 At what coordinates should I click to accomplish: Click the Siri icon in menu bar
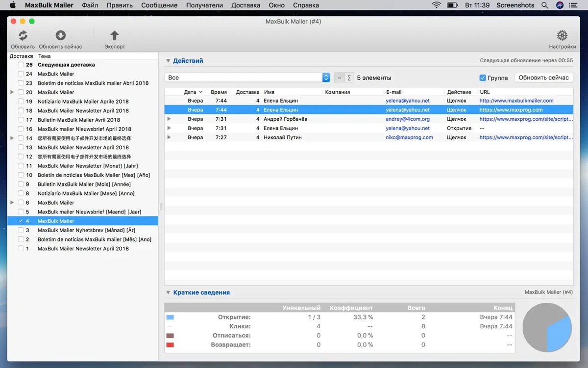point(560,5)
